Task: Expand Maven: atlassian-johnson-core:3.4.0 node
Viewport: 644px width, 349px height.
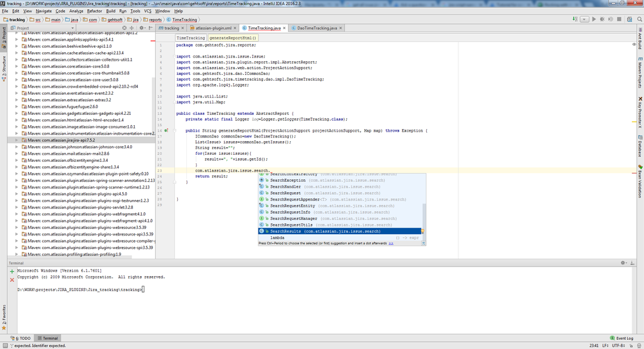Action: coord(16,146)
